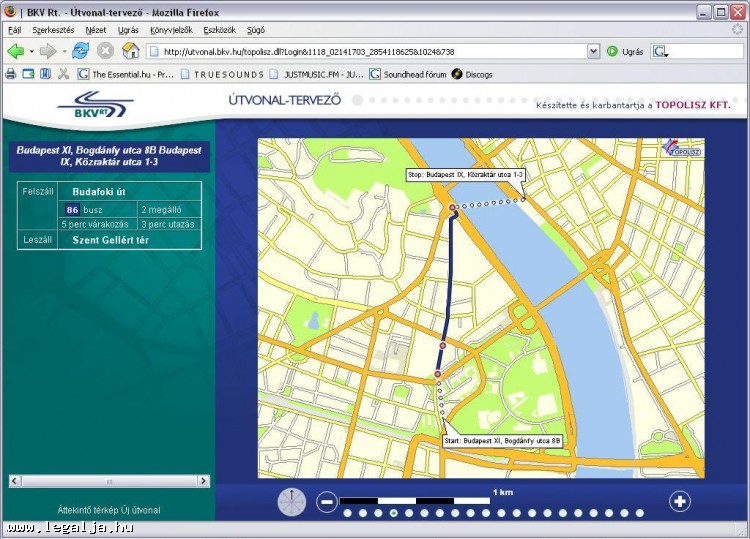The image size is (750, 539).
Task: Click the Soundhead fórum bookmark
Action: pos(412,74)
